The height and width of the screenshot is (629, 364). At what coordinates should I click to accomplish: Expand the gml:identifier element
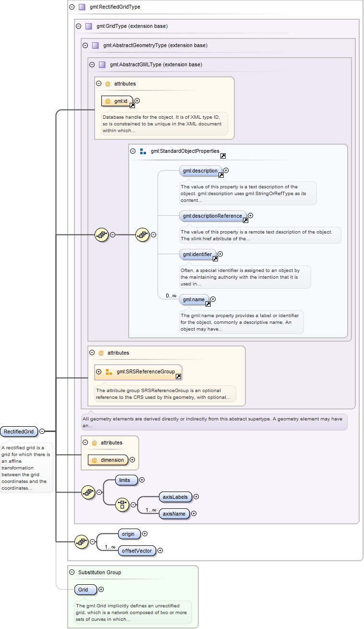220,254
